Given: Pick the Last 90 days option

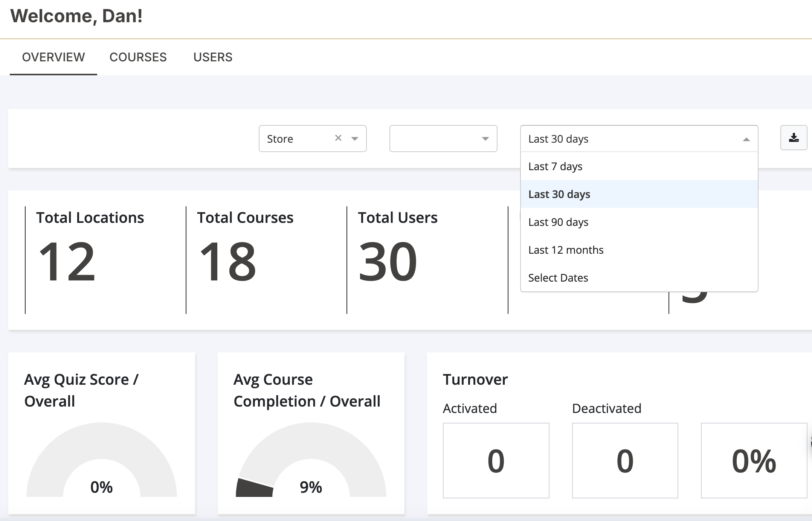Looking at the screenshot, I should coord(639,222).
